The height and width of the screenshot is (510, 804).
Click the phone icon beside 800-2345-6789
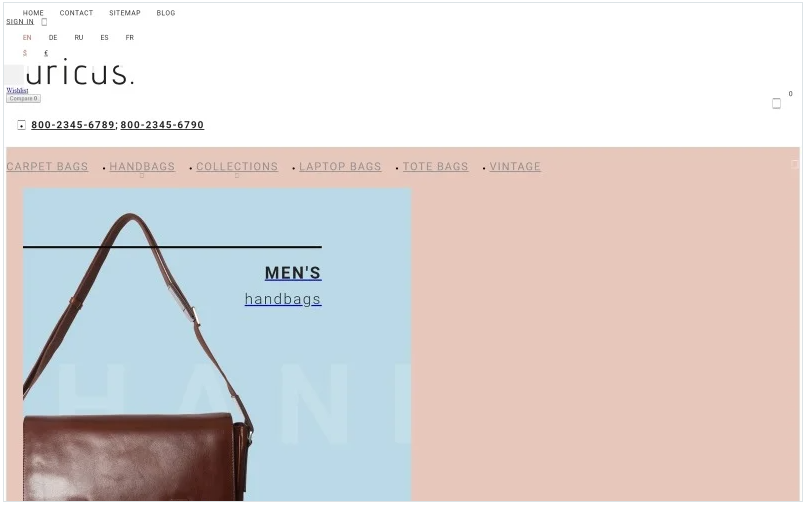[22, 125]
